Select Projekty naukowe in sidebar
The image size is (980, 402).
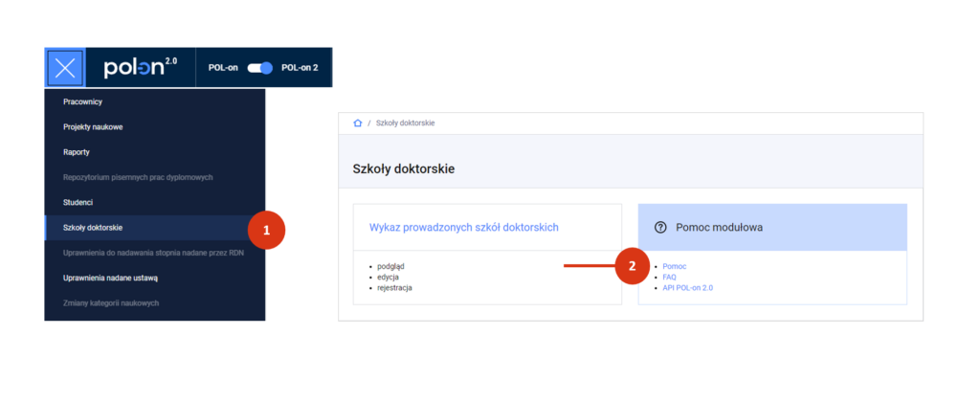click(93, 126)
